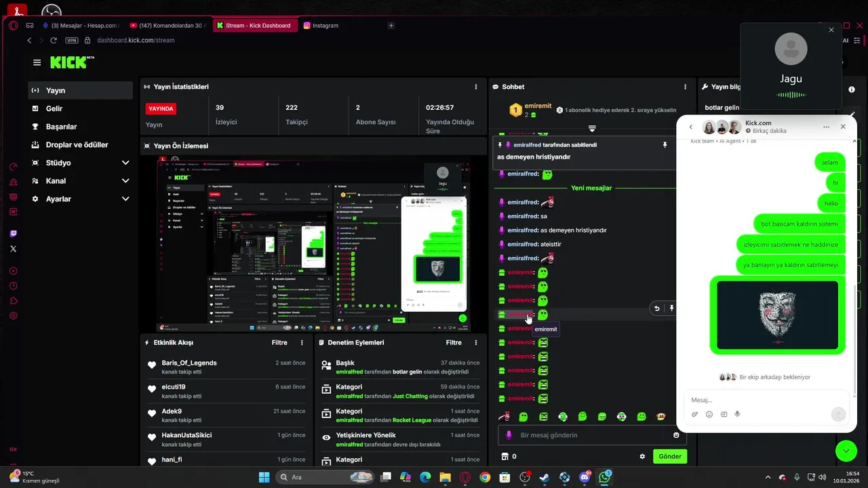Click the Yayın Ön İzlemesi preview thumbnail
Screen dimensions: 868x488
point(313,244)
